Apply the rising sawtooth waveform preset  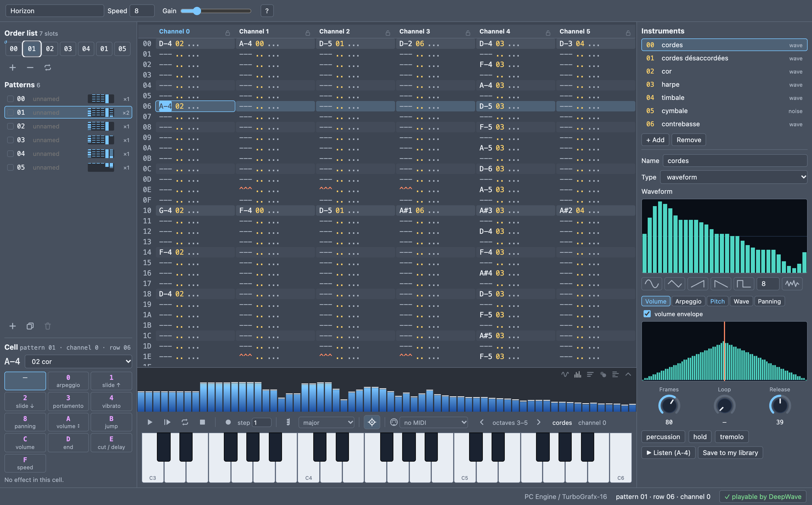coord(698,284)
